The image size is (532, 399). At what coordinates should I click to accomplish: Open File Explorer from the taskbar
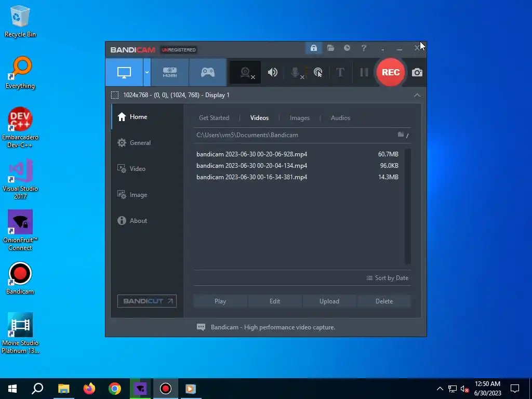63,389
